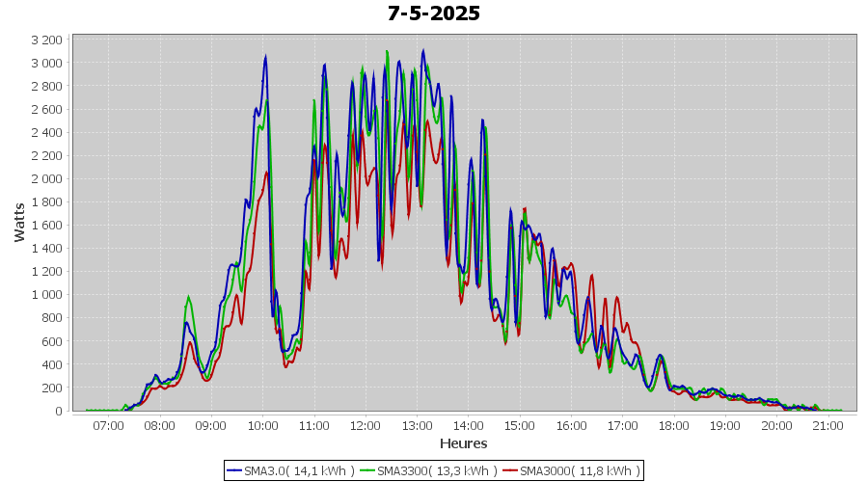Click the 10:00 time axis tick label
868x482 pixels.
point(262,425)
